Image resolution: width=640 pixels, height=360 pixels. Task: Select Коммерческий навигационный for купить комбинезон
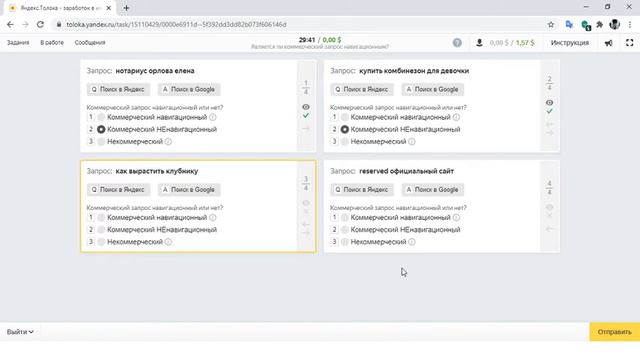tap(345, 117)
